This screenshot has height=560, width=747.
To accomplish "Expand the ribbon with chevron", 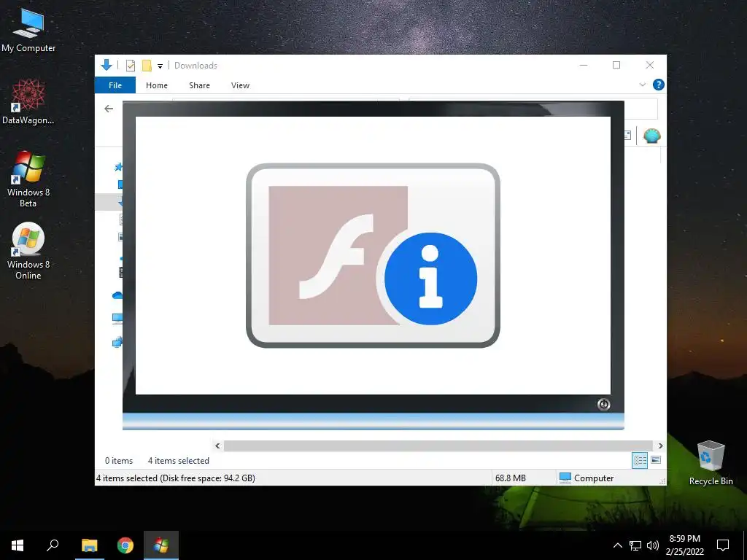I will 642,85.
